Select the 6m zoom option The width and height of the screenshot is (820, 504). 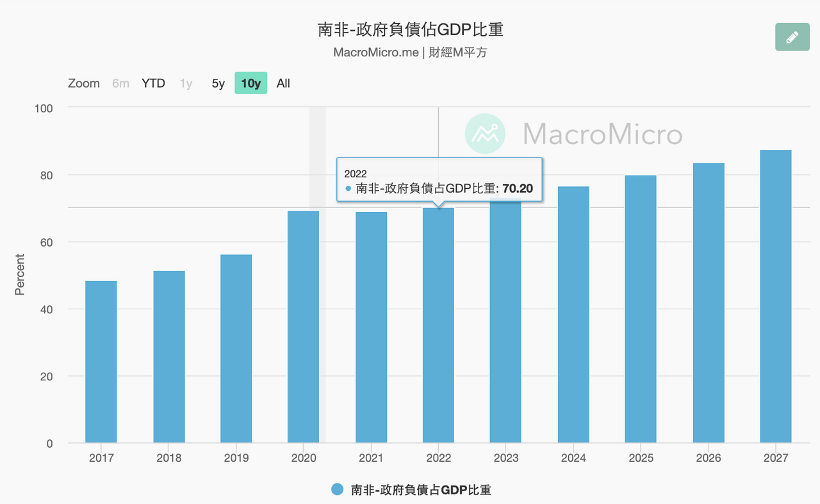(x=120, y=83)
